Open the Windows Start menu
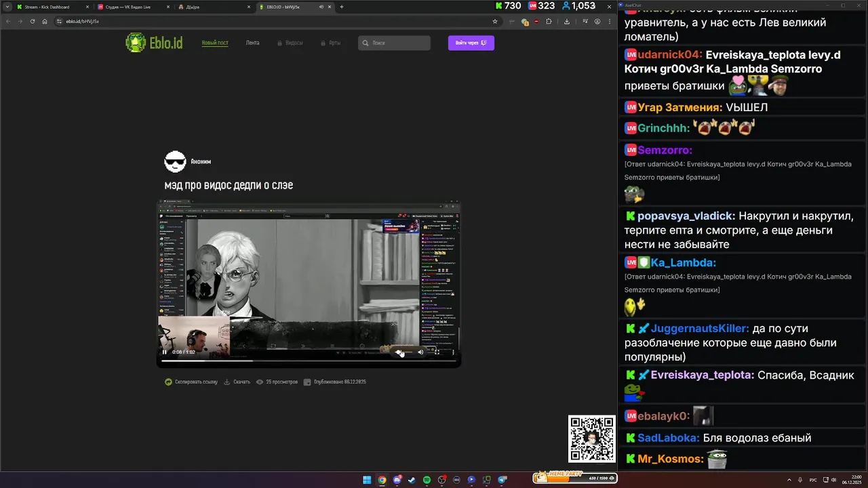Image resolution: width=868 pixels, height=488 pixels. 367,480
